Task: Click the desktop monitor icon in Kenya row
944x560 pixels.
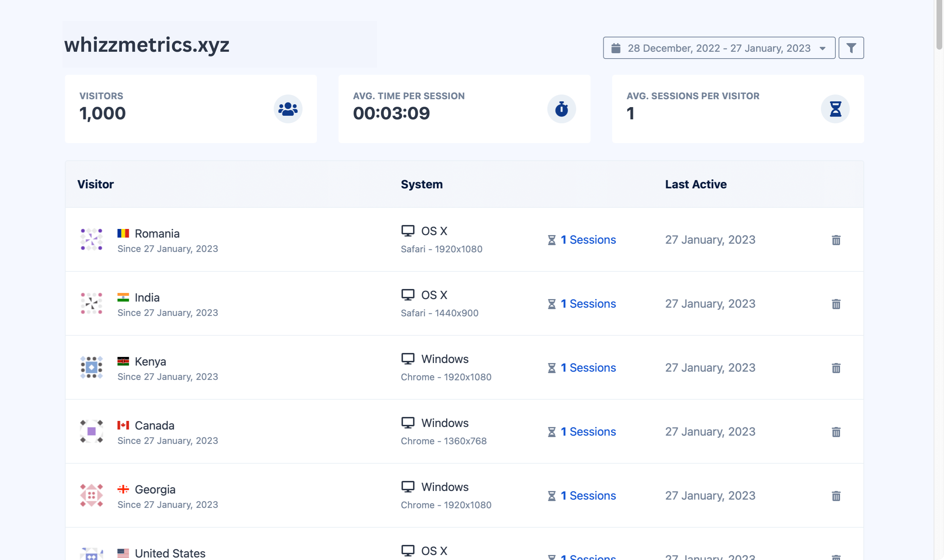Action: (408, 359)
